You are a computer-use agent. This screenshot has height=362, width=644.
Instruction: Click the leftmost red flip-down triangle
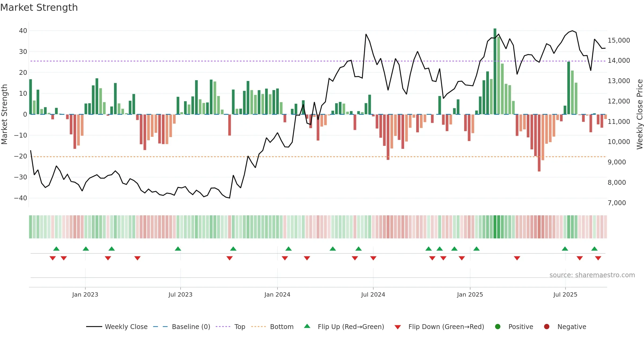[x=53, y=258]
